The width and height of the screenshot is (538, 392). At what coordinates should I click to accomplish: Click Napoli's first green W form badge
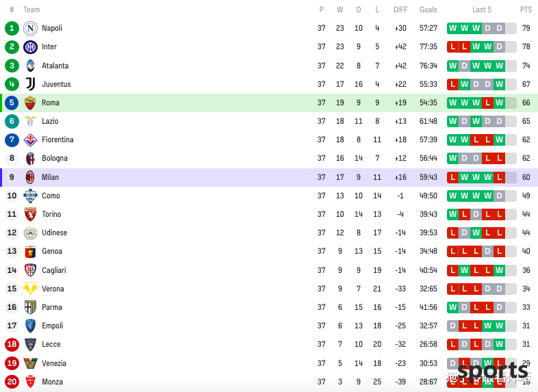[x=452, y=28]
